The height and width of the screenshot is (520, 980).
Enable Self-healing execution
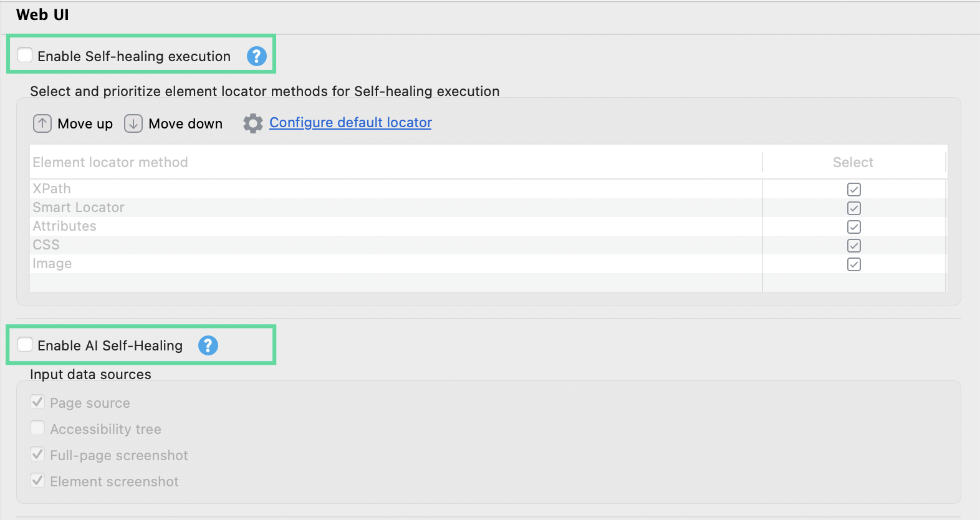[x=24, y=55]
